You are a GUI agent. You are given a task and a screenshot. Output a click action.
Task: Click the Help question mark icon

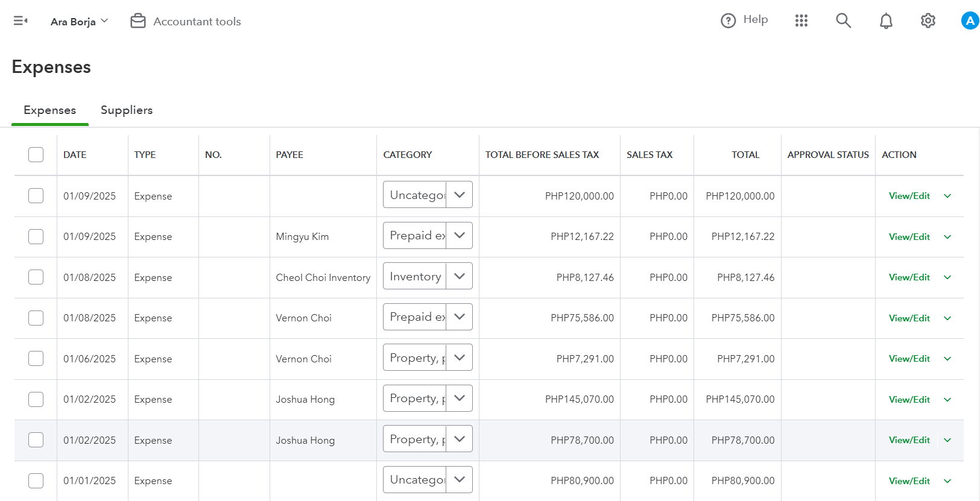(x=728, y=21)
